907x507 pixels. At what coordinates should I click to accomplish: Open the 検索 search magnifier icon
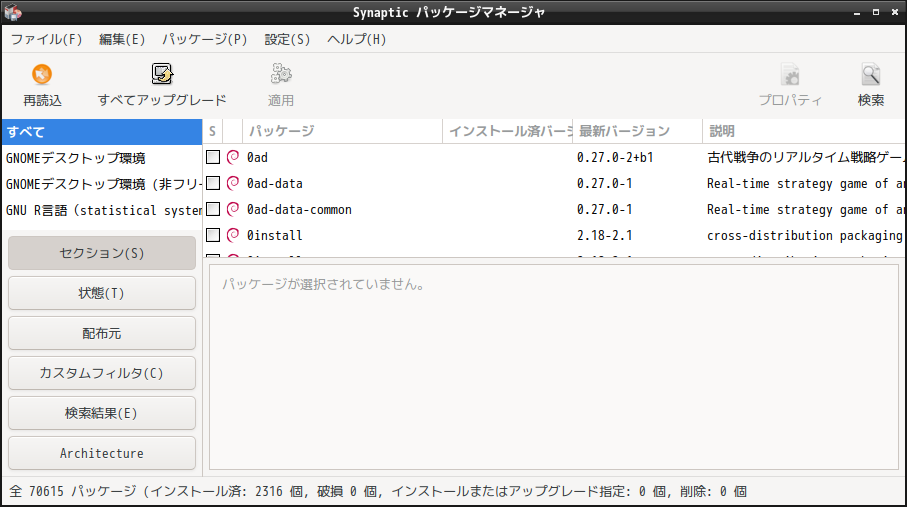[871, 74]
